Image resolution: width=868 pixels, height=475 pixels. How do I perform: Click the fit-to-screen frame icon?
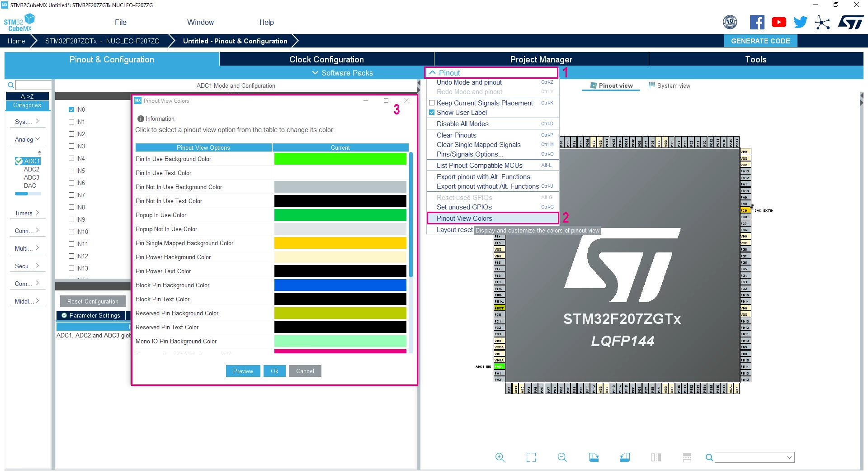531,457
